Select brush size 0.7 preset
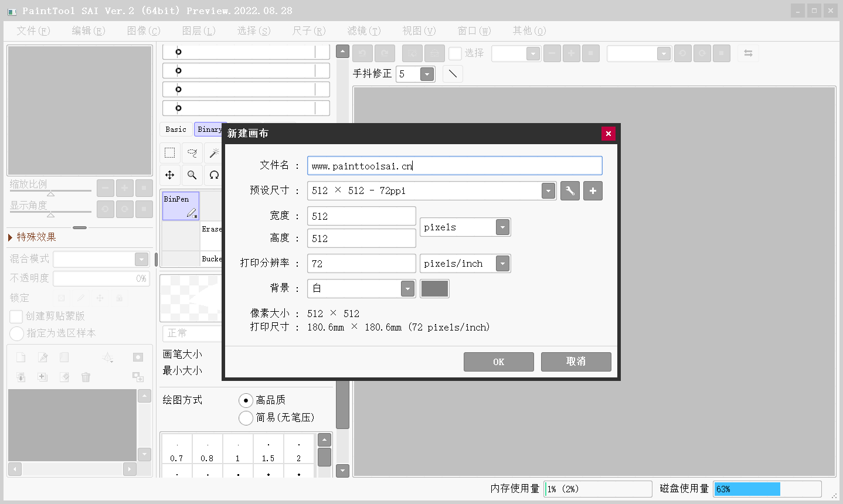The height and width of the screenshot is (504, 843). pos(176,449)
